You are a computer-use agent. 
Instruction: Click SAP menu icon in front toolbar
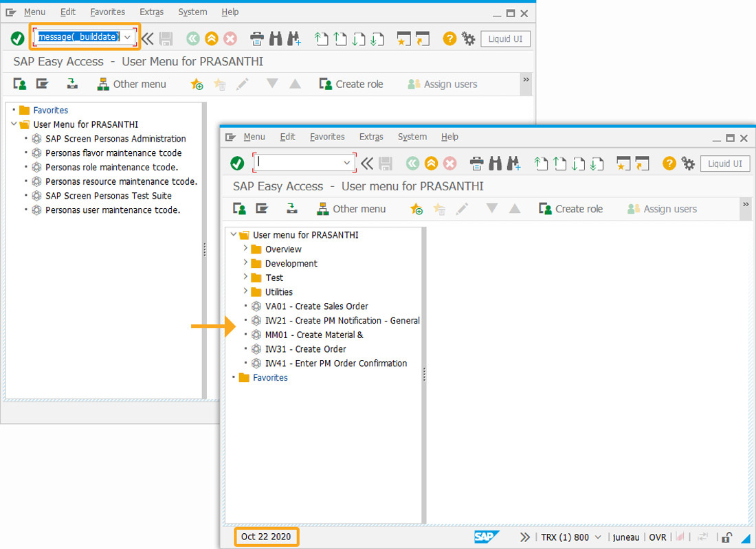click(262, 209)
